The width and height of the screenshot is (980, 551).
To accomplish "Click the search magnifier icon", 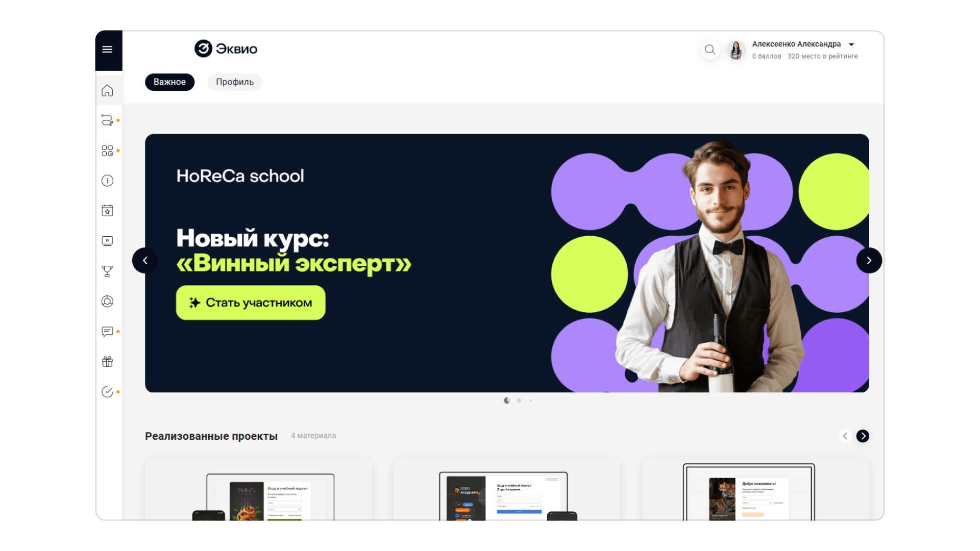I will pyautogui.click(x=710, y=49).
